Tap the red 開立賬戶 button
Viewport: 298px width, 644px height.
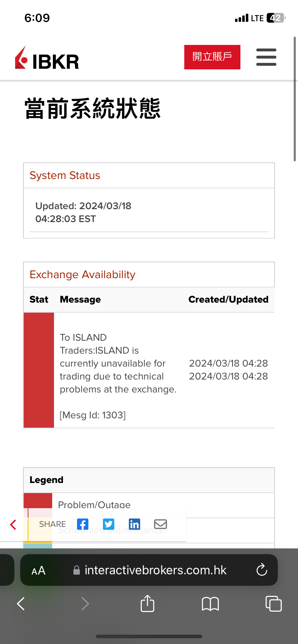212,57
